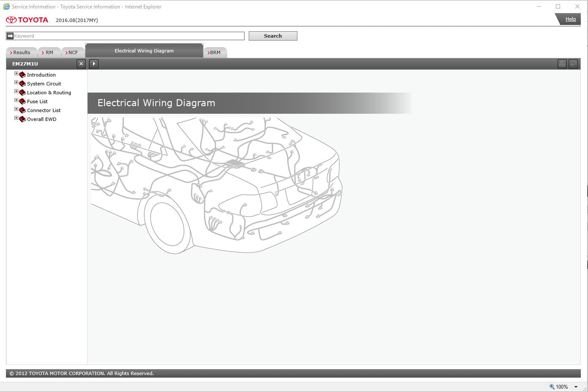Click the print icon in toolbar
Screen dimensions: 588x392
coord(562,64)
